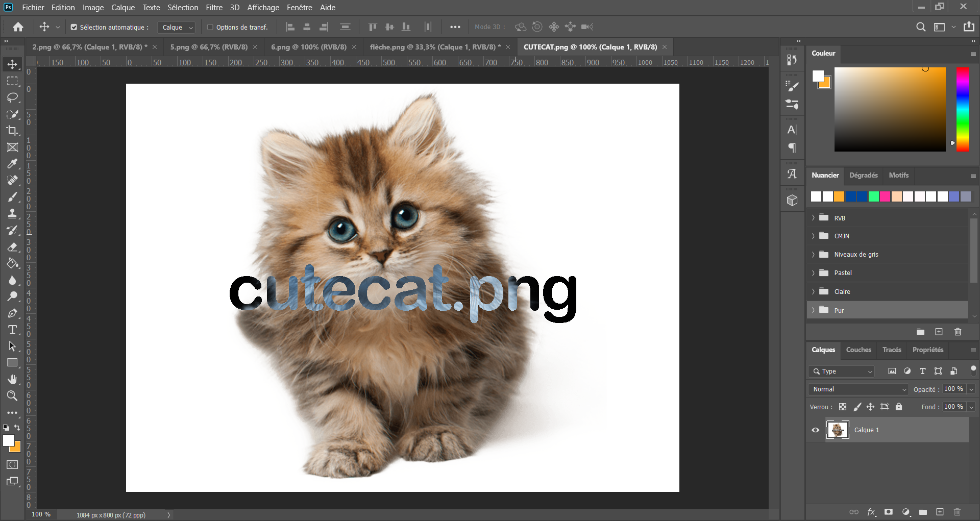
Task: Delete layer with trash icon in Calques
Action: (x=957, y=512)
